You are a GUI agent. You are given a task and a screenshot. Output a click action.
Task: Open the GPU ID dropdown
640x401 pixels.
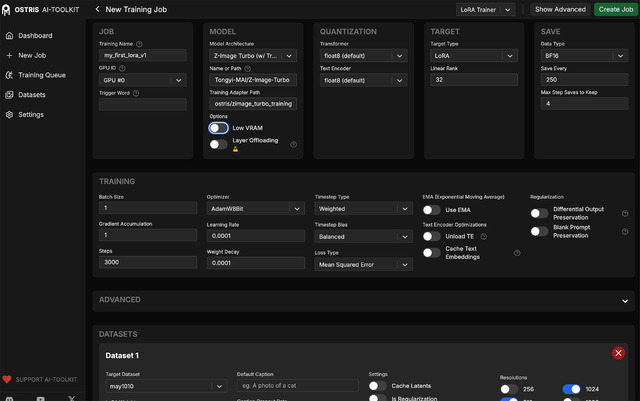pos(142,80)
